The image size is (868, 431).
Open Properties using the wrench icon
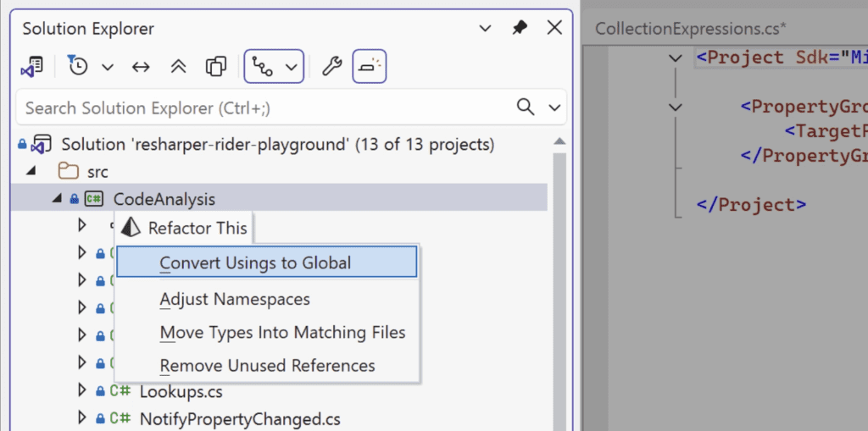[x=331, y=67]
